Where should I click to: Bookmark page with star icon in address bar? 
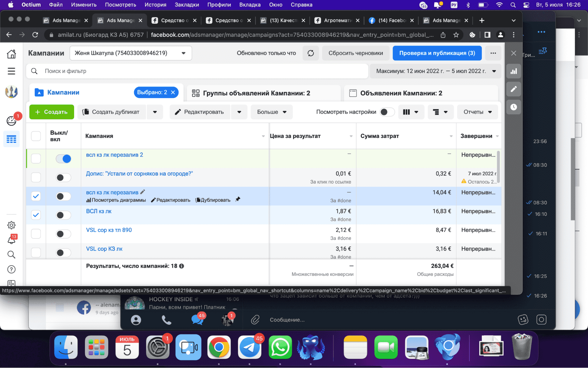[456, 35]
